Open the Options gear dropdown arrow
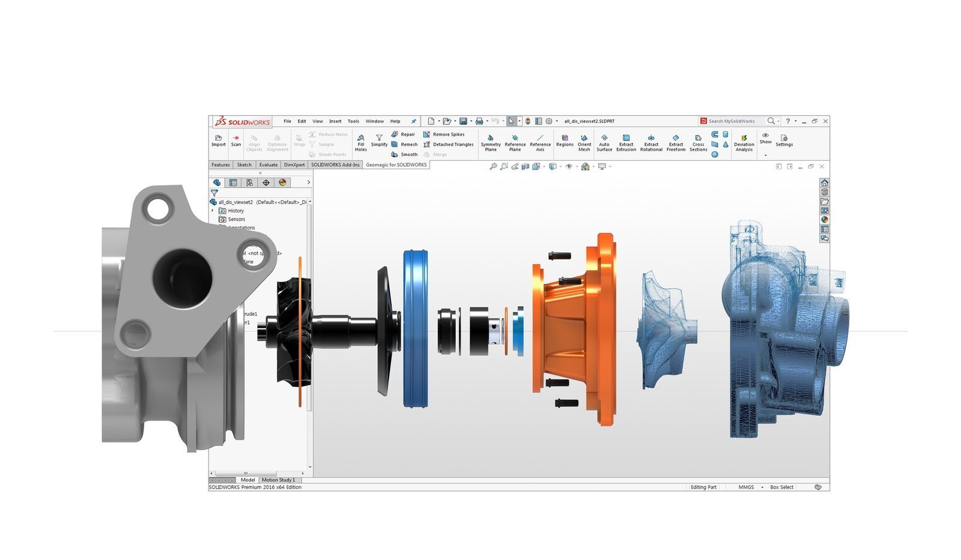 [x=557, y=121]
